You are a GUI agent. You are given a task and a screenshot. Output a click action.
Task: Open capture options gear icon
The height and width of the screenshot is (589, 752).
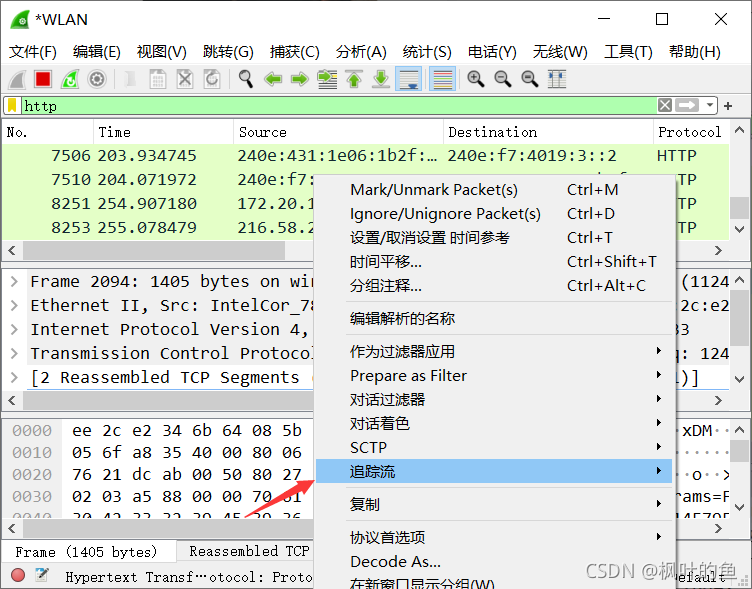pyautogui.click(x=97, y=79)
